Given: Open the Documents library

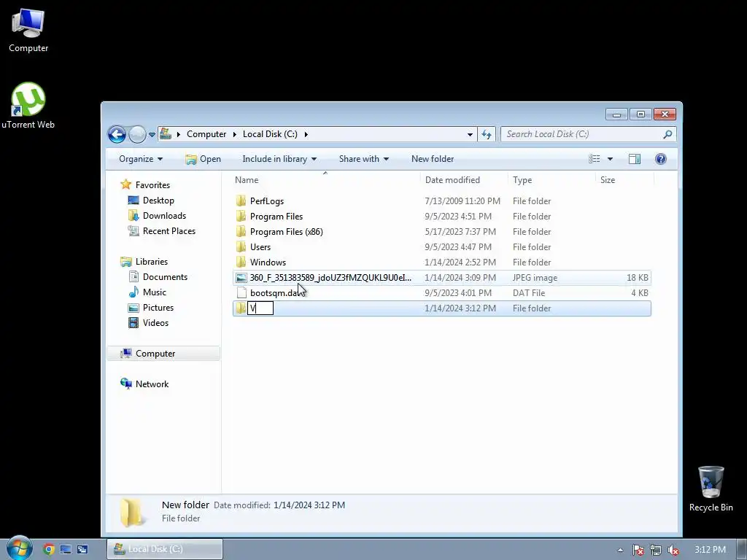Looking at the screenshot, I should (165, 276).
